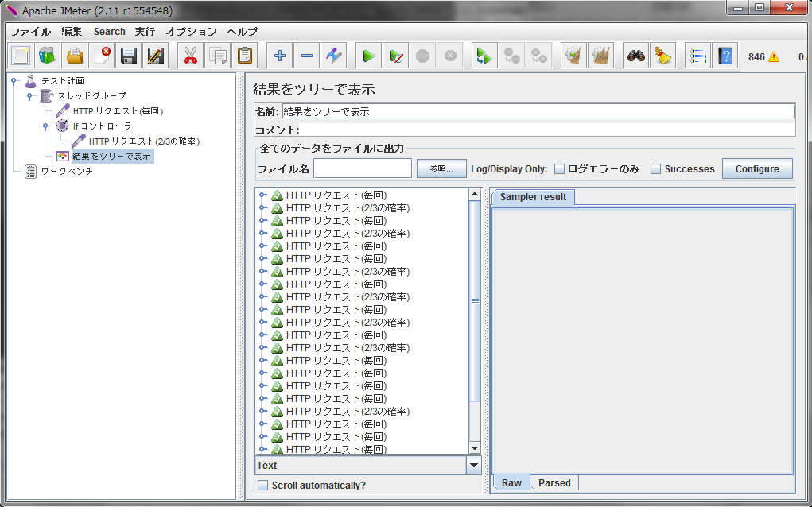
Task: Open Search with the binoculars icon
Action: pos(636,56)
